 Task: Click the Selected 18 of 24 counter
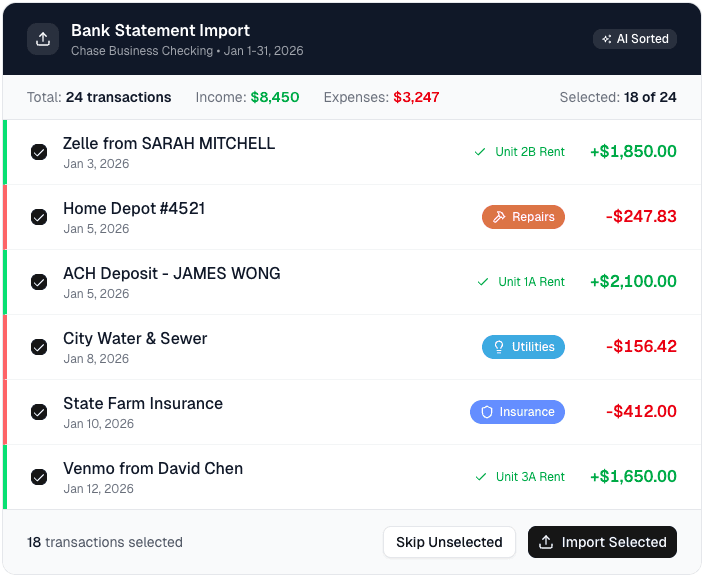pos(618,97)
